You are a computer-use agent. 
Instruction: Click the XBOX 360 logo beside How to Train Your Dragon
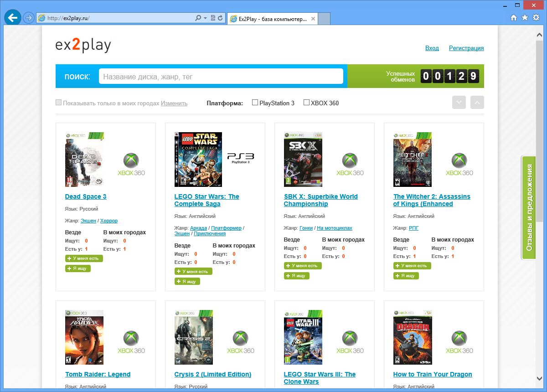[x=459, y=342]
